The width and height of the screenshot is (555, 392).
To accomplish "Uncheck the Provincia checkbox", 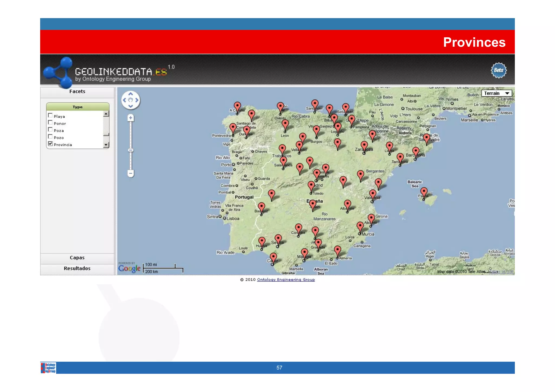I will 50,144.
